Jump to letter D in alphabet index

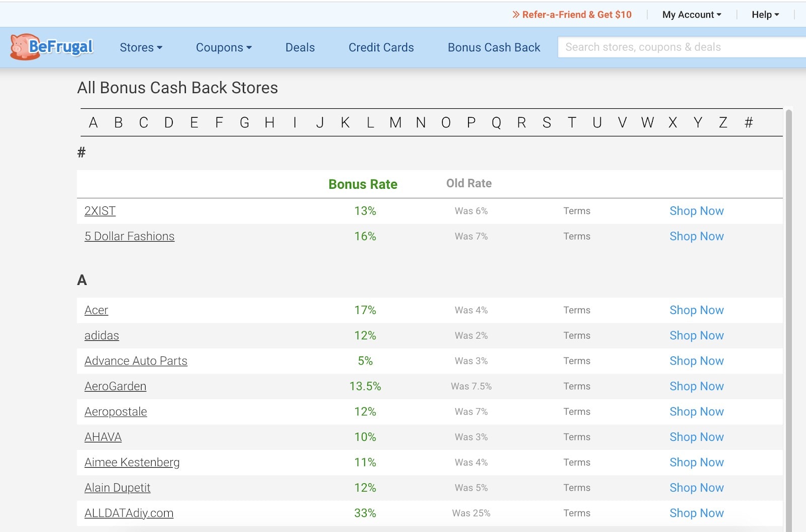pyautogui.click(x=169, y=122)
